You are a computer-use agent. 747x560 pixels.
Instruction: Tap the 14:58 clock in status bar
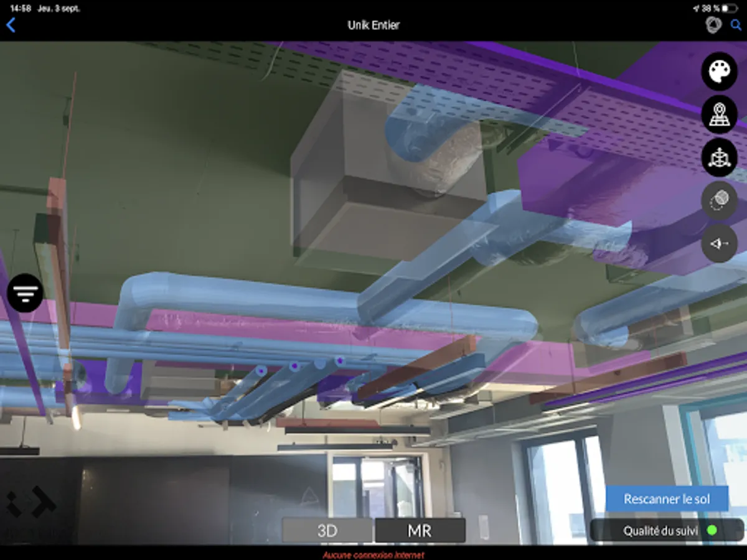[21, 8]
